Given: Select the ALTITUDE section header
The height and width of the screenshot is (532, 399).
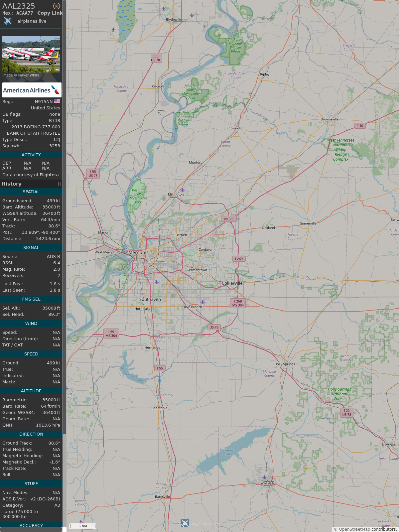Looking at the screenshot, I should pos(31,391).
